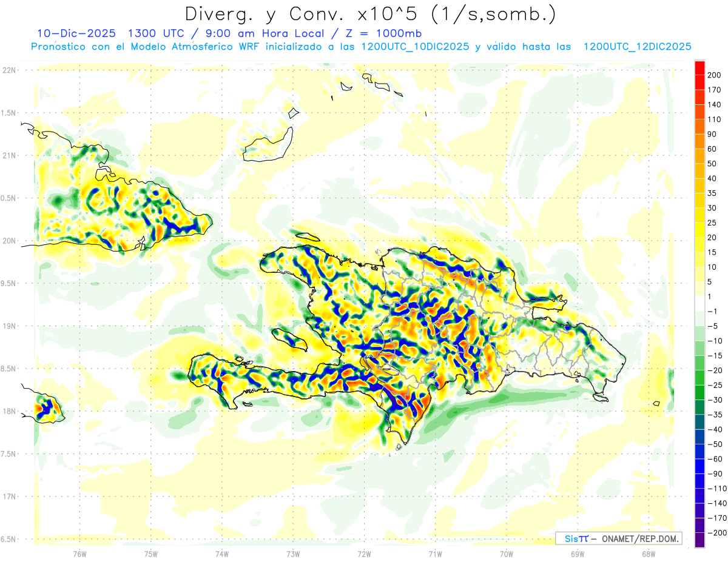Click the "20N" latitude label
This screenshot has height=562, width=728.
pyautogui.click(x=9, y=241)
